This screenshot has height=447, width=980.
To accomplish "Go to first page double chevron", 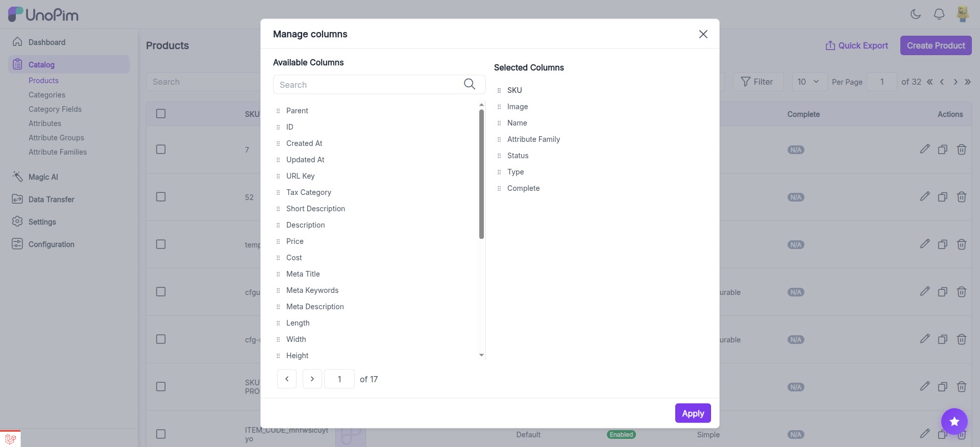I will pyautogui.click(x=930, y=82).
